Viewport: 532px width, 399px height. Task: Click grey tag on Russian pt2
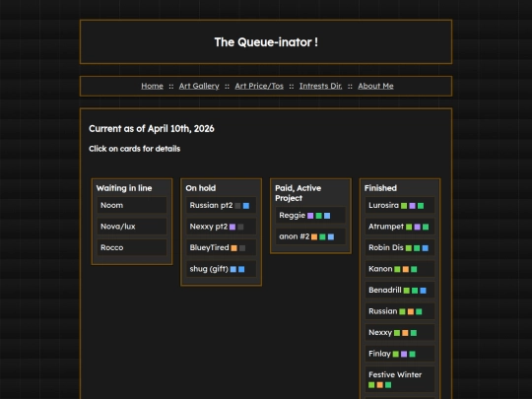click(x=237, y=206)
